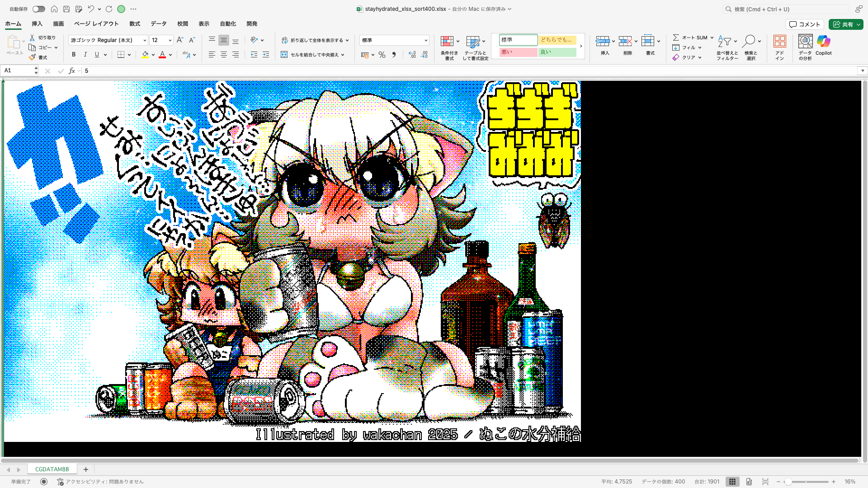Switch to the 数式 tab
The width and height of the screenshot is (868, 488).
[135, 24]
